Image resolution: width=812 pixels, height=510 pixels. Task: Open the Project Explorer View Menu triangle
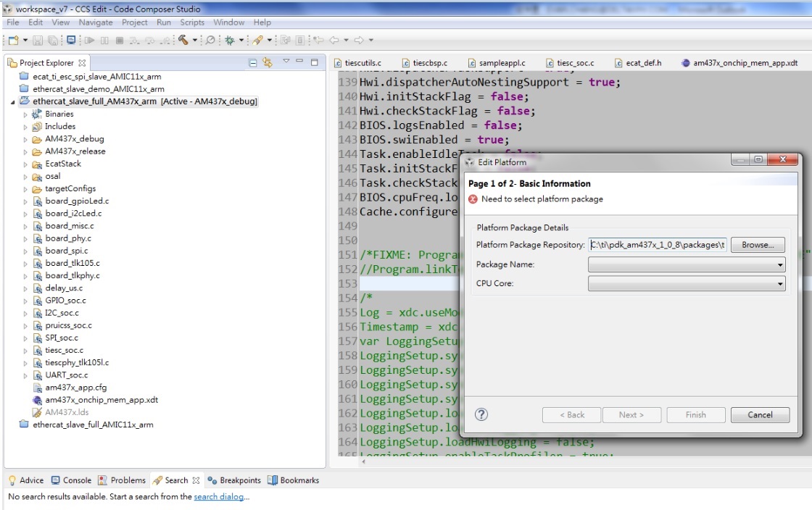click(x=286, y=62)
